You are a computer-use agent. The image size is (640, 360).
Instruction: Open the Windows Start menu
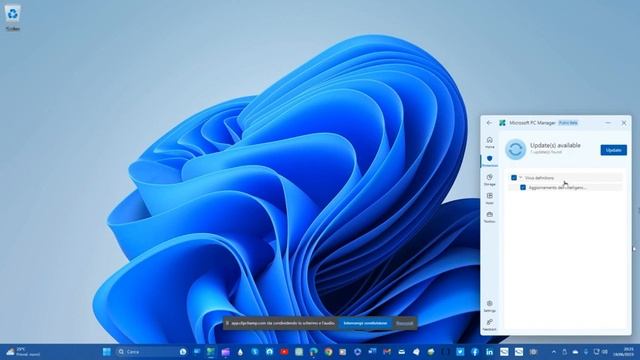(107, 351)
